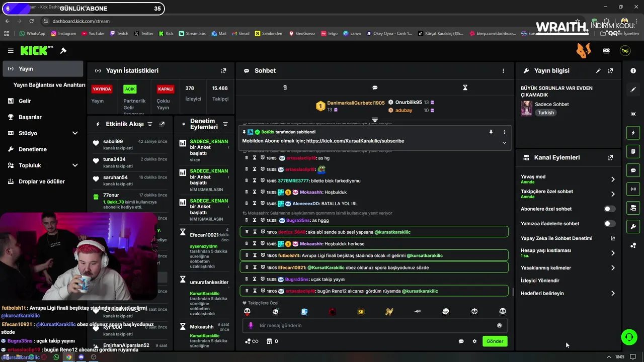This screenshot has height=362, width=644.
Task: Open the hamburger menu beside the KICK logo
Action: [x=11, y=51]
